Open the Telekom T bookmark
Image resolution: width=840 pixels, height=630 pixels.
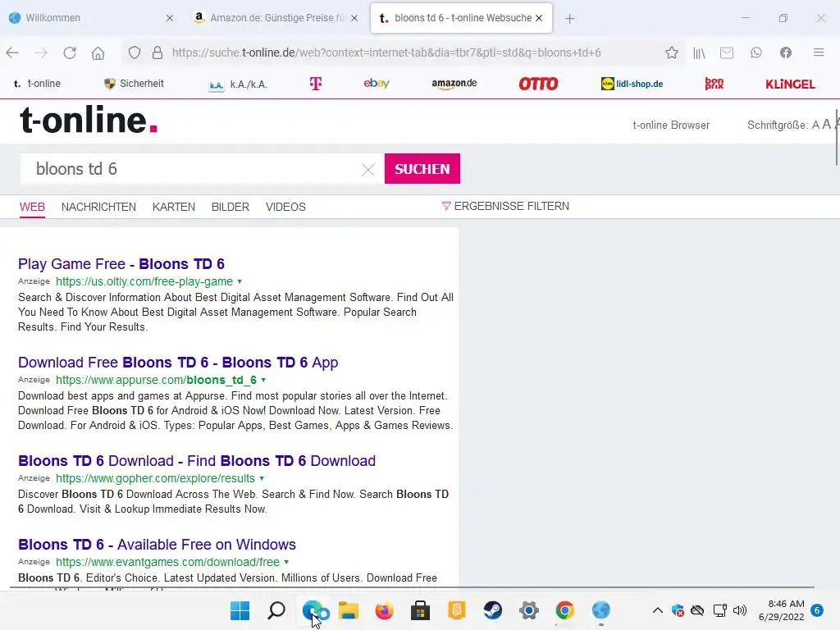316,84
